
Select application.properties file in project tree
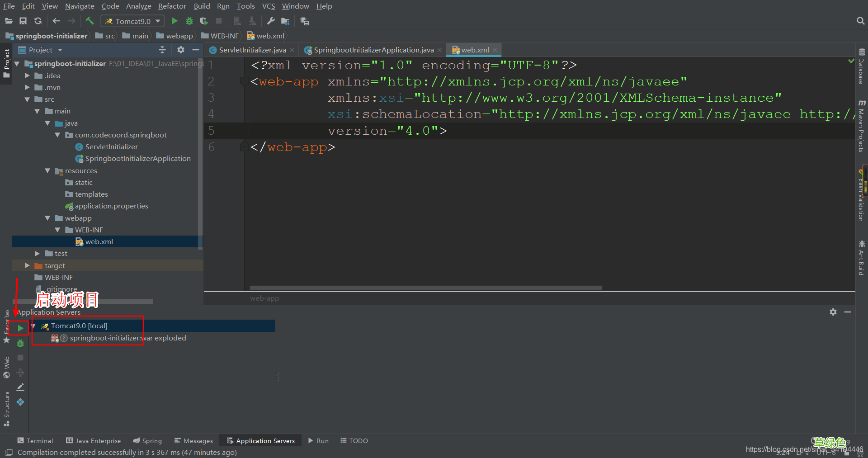(x=111, y=206)
